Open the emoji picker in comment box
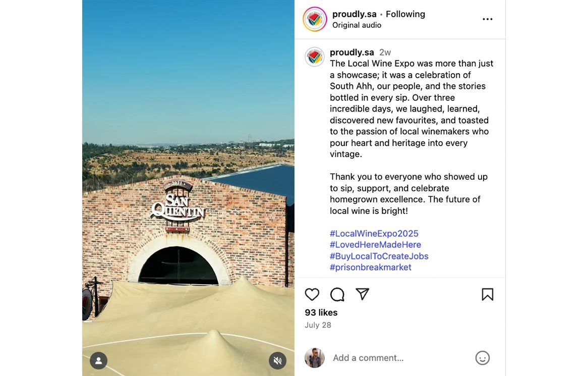The height and width of the screenshot is (376, 588). 483,358
